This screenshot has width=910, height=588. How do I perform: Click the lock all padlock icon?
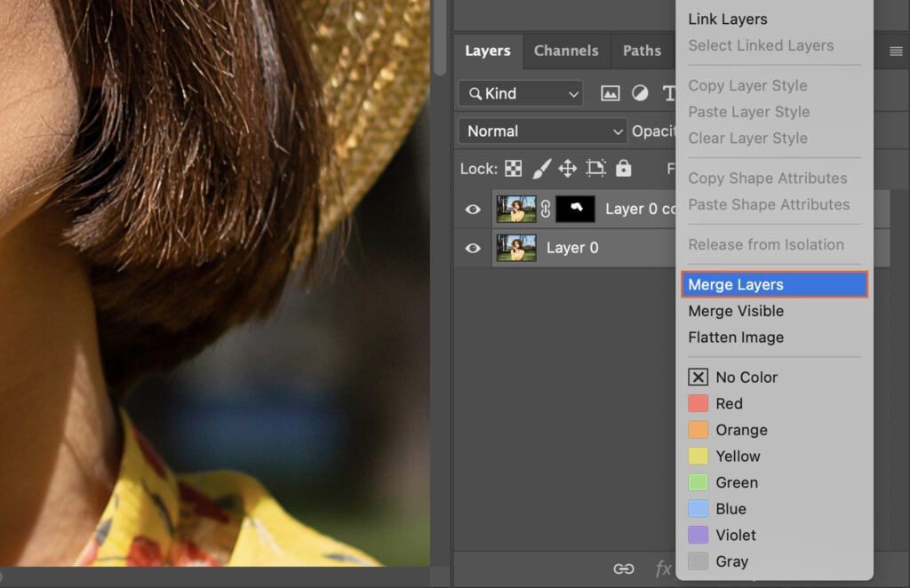coord(624,169)
